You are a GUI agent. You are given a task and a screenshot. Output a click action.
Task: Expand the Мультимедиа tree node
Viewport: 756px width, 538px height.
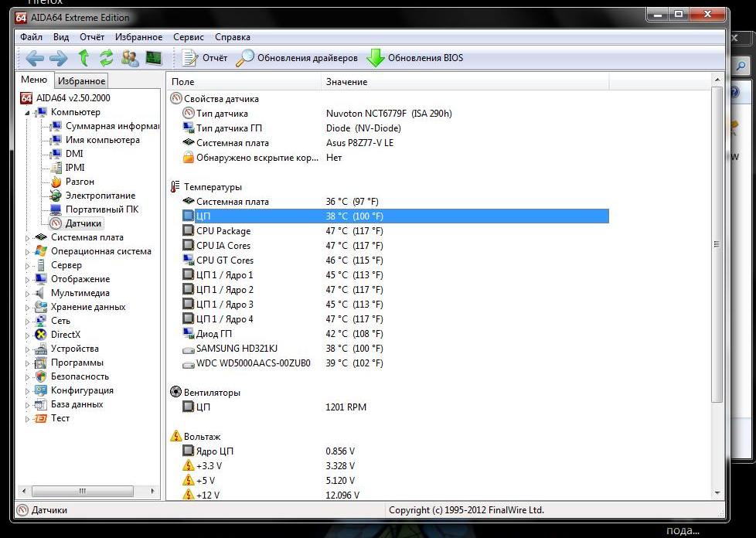29,294
